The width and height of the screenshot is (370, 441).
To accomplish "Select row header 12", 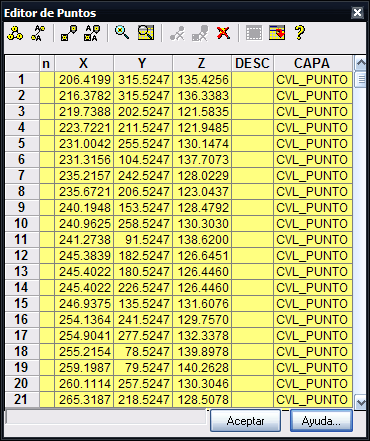I will [x=22, y=255].
